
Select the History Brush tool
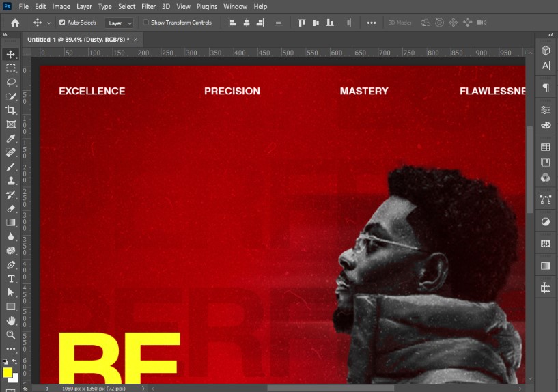point(11,194)
